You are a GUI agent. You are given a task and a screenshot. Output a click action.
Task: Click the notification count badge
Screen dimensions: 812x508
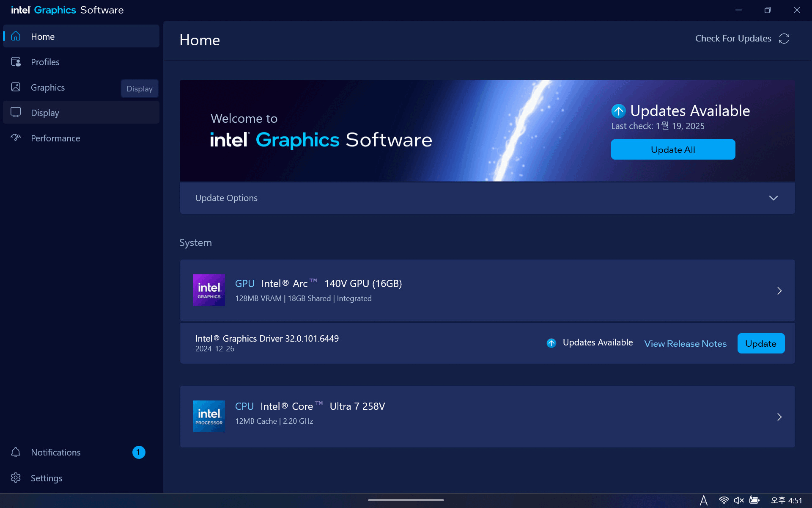pos(139,452)
